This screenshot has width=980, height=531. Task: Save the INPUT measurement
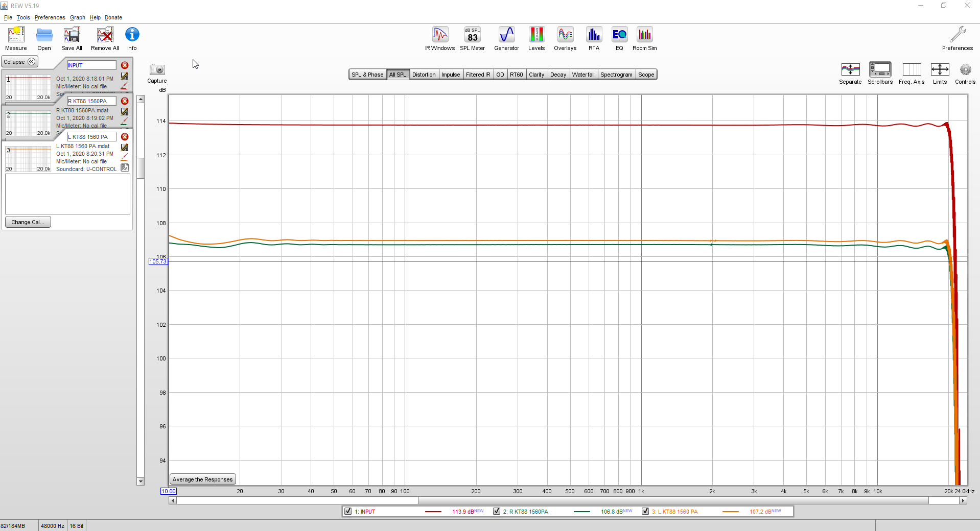(x=125, y=76)
